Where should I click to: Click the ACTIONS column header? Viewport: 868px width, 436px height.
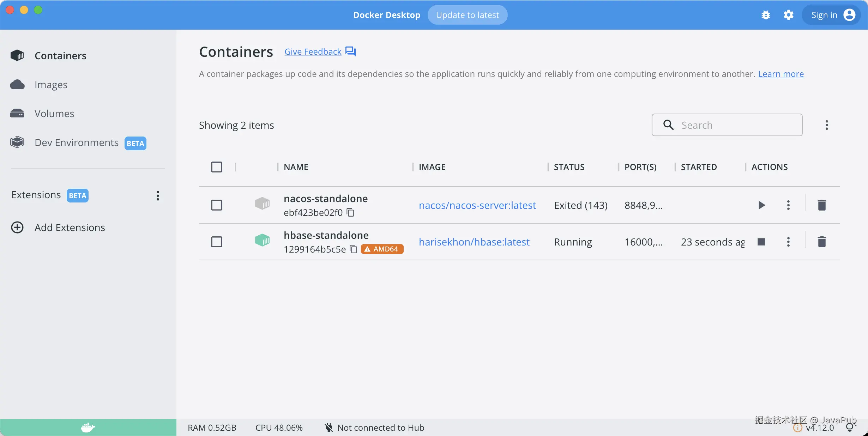pyautogui.click(x=770, y=167)
